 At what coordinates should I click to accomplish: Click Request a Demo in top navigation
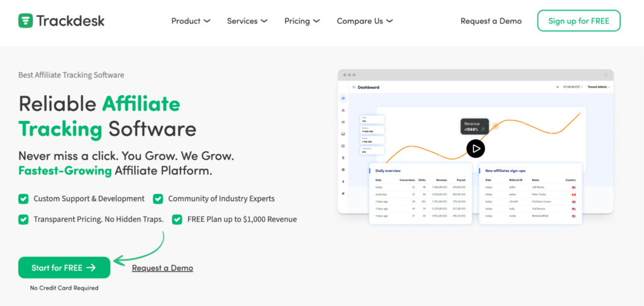[x=491, y=21]
